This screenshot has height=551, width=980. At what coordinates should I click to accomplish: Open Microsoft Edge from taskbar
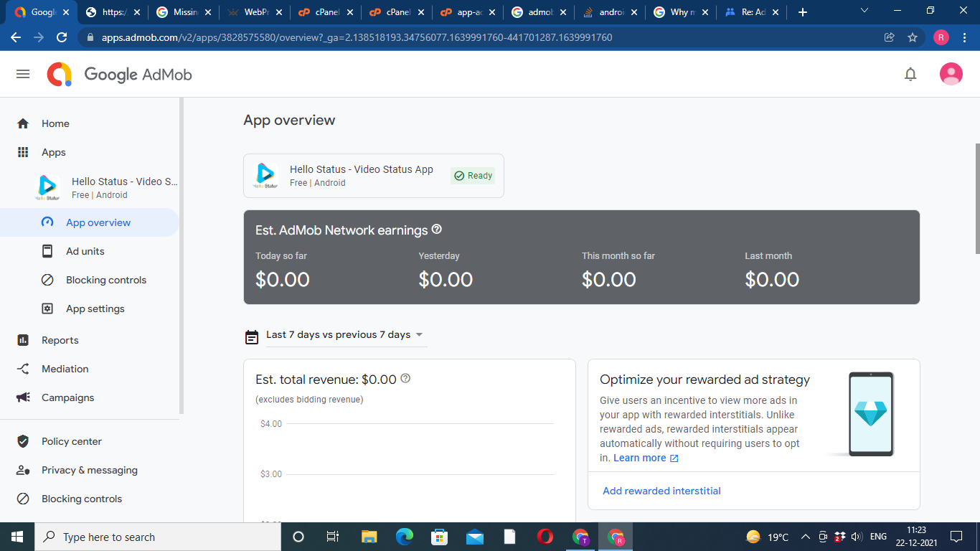coord(405,537)
